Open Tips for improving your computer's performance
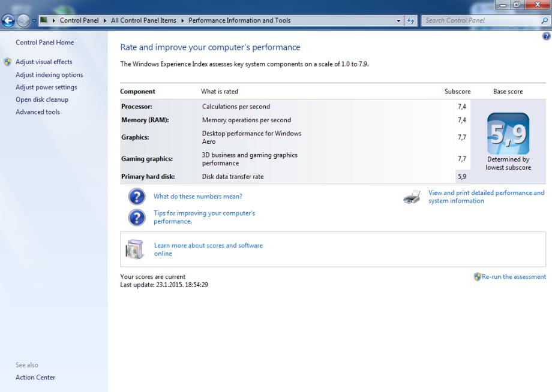This screenshot has width=552, height=392. [204, 217]
